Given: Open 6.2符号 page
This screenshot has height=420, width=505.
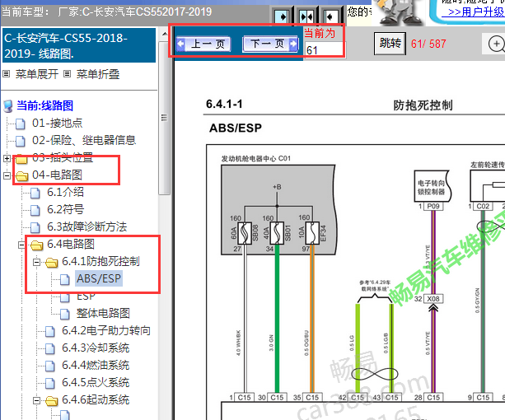Looking at the screenshot, I should pyautogui.click(x=66, y=209).
